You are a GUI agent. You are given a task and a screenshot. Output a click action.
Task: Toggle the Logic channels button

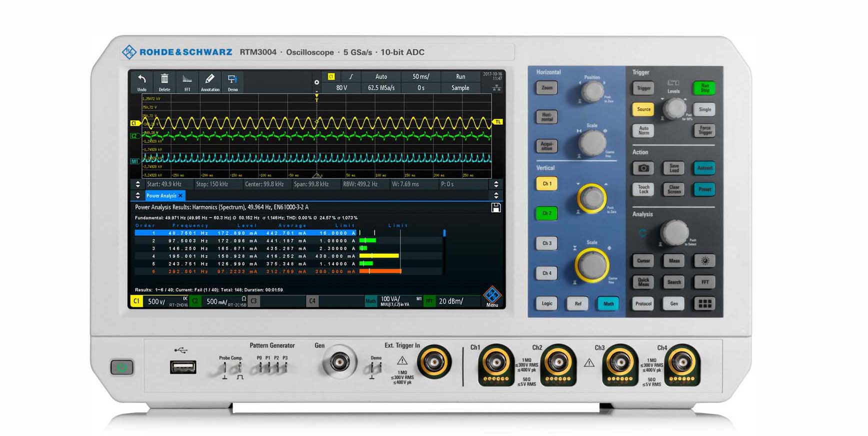[547, 303]
